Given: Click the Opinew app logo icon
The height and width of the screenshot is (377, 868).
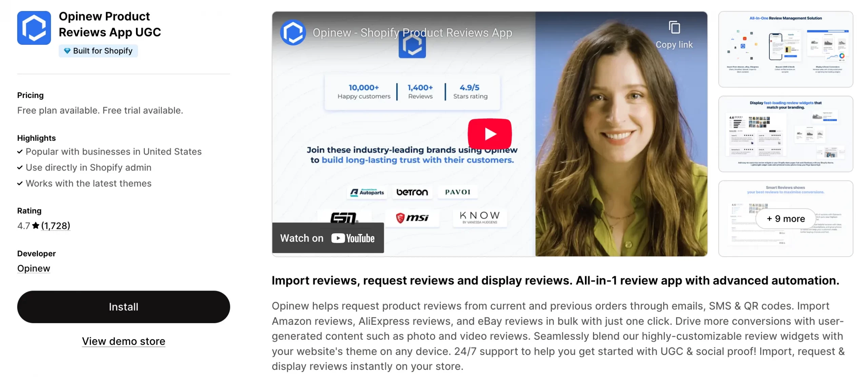Looking at the screenshot, I should click(34, 28).
